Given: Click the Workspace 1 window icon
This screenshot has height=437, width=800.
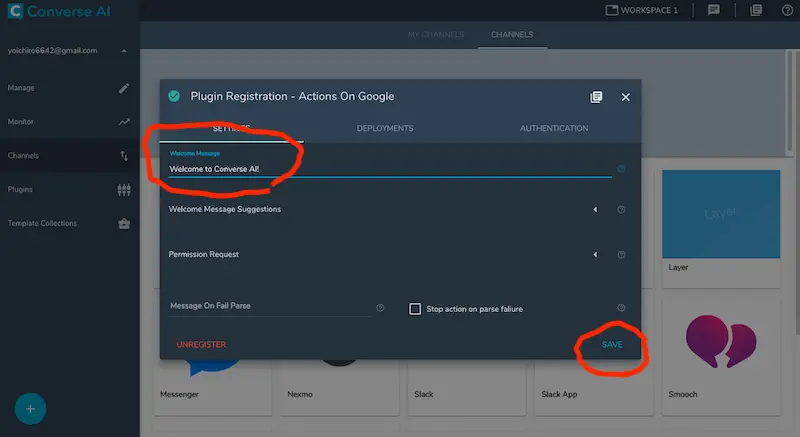Looking at the screenshot, I should coord(611,10).
